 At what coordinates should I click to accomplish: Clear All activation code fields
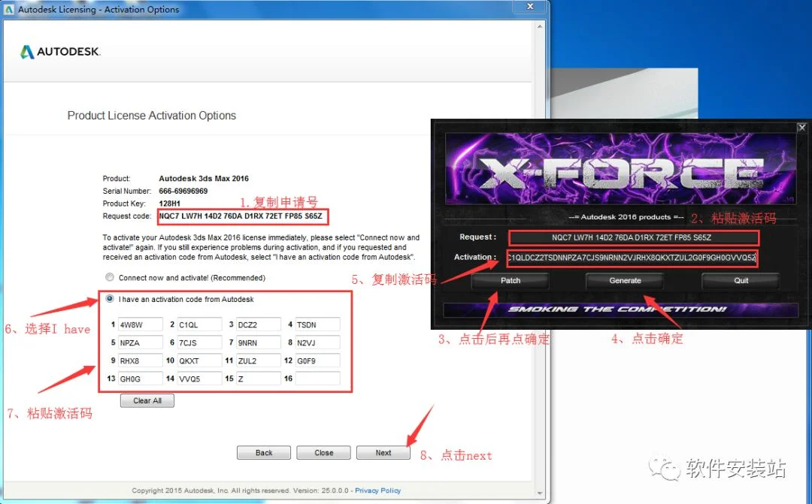tap(147, 400)
